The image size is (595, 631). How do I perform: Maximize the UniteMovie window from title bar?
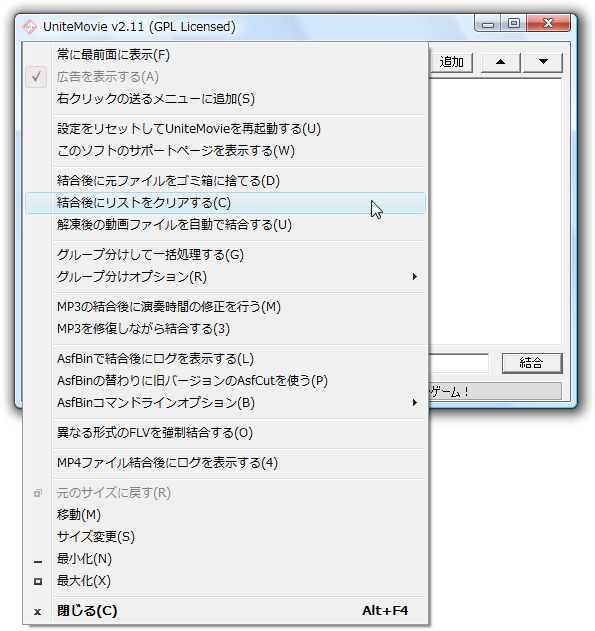(514, 24)
